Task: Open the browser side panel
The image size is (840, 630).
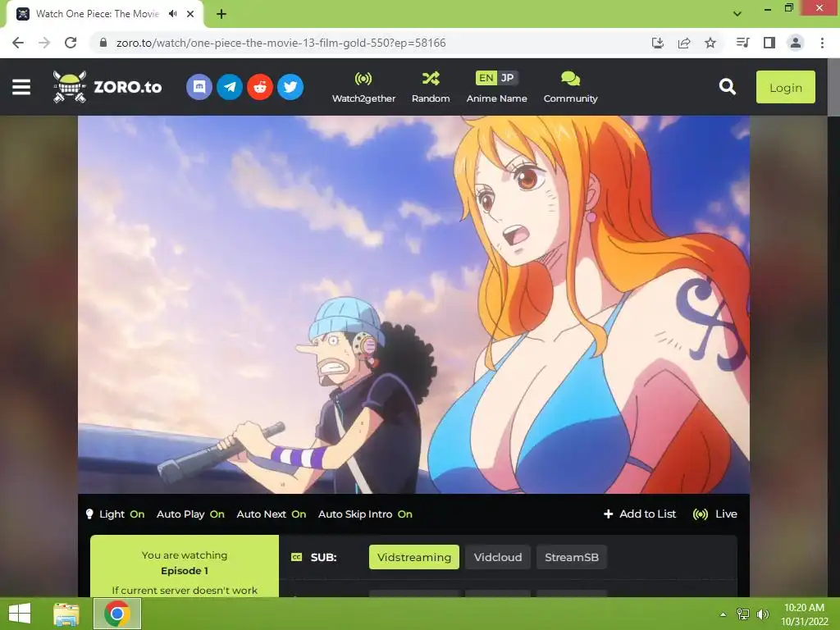Action: (x=769, y=43)
